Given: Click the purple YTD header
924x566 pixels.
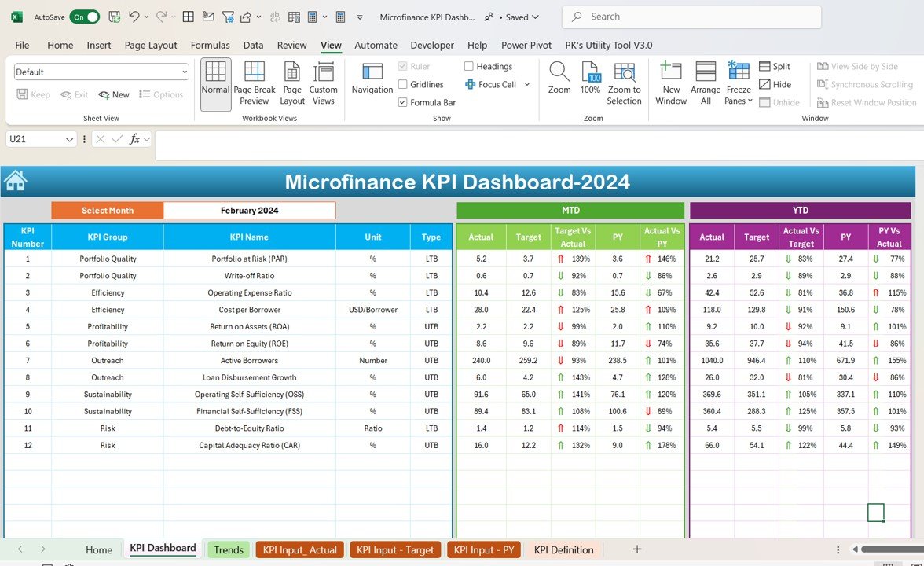Looking at the screenshot, I should (800, 211).
